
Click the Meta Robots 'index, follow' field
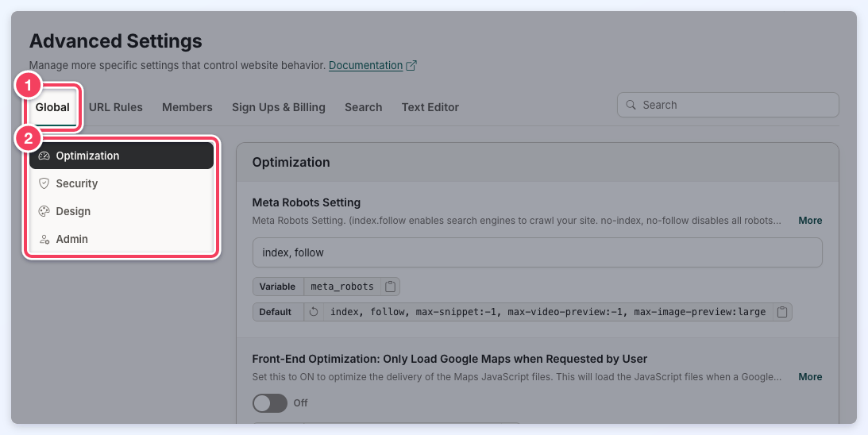pyautogui.click(x=537, y=252)
